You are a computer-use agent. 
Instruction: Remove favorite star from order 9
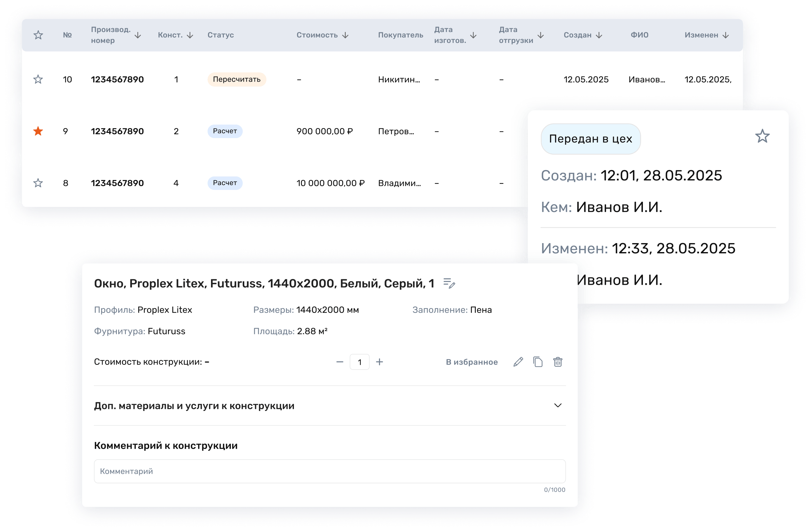pos(38,131)
